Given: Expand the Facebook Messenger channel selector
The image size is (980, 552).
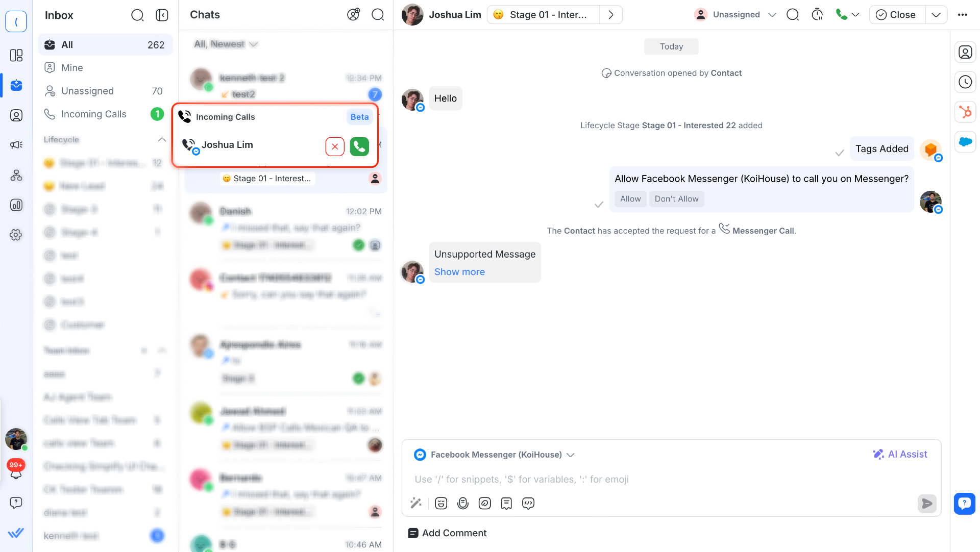Looking at the screenshot, I should [571, 455].
